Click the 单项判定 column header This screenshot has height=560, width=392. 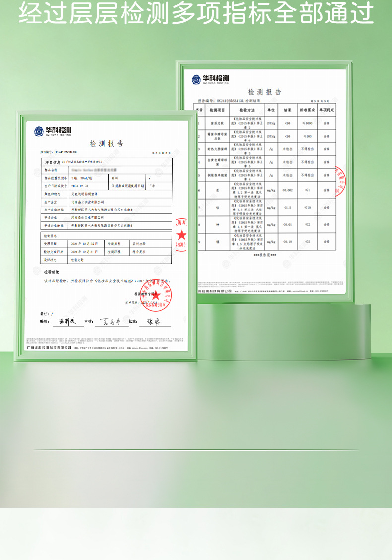(x=327, y=110)
